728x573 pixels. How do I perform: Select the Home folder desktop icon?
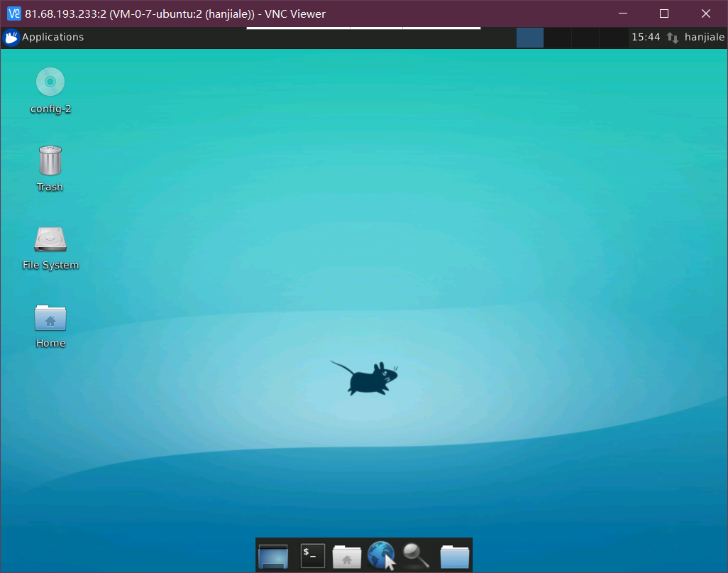pyautogui.click(x=50, y=317)
